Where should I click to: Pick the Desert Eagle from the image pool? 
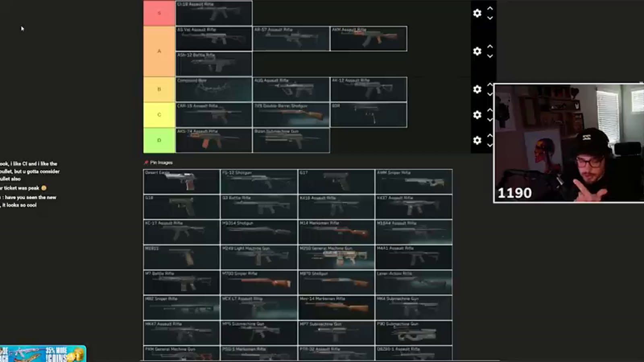click(x=182, y=182)
